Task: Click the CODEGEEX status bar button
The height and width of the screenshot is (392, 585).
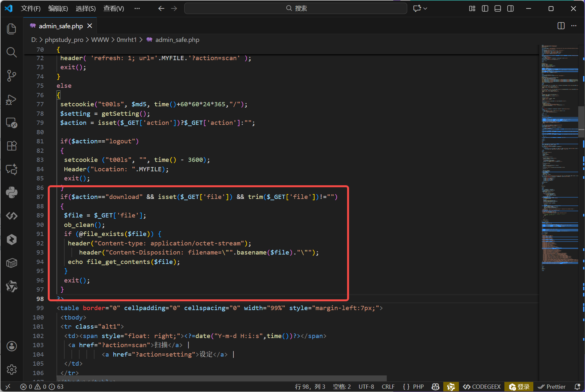Action: click(482, 386)
